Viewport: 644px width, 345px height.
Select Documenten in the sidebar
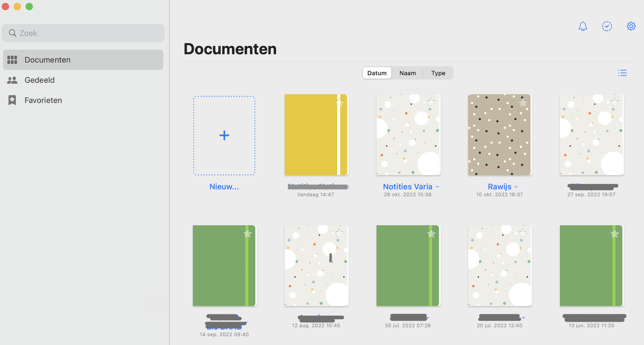coord(47,59)
